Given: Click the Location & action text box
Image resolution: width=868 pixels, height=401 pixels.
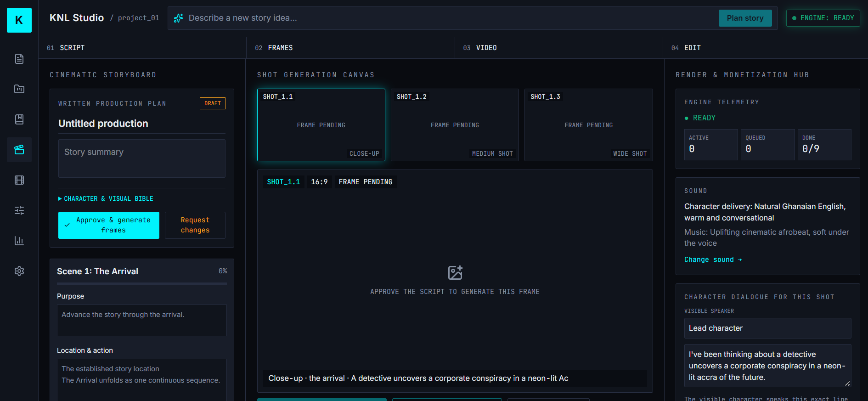Looking at the screenshot, I should (x=142, y=380).
